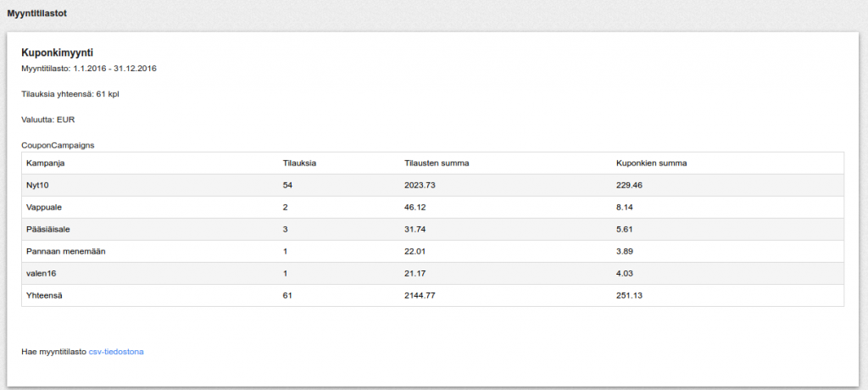The height and width of the screenshot is (390, 868).
Task: Click the Kampanja column header
Action: [46, 164]
